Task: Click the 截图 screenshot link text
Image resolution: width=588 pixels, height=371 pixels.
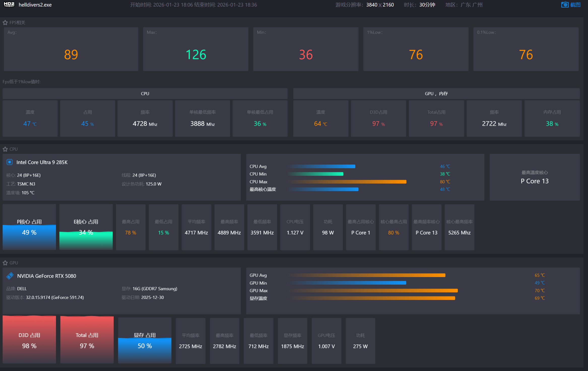Action: 575,5
